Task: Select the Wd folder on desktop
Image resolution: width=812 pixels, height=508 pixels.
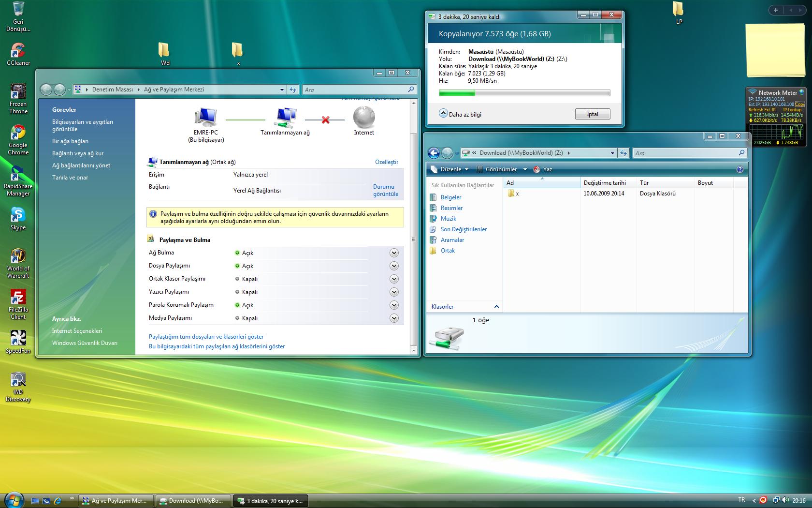Action: [165, 54]
